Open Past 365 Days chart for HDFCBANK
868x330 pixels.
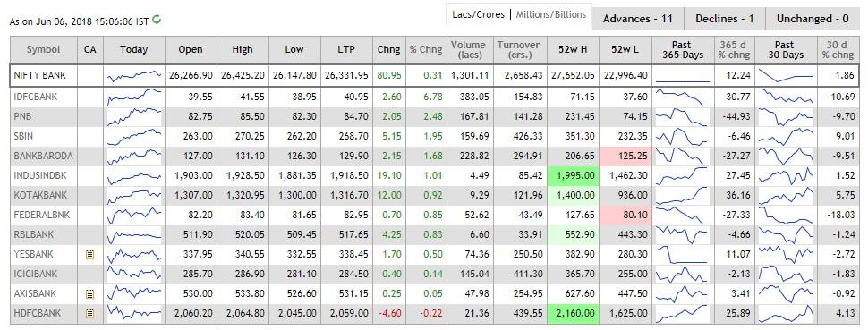click(682, 314)
